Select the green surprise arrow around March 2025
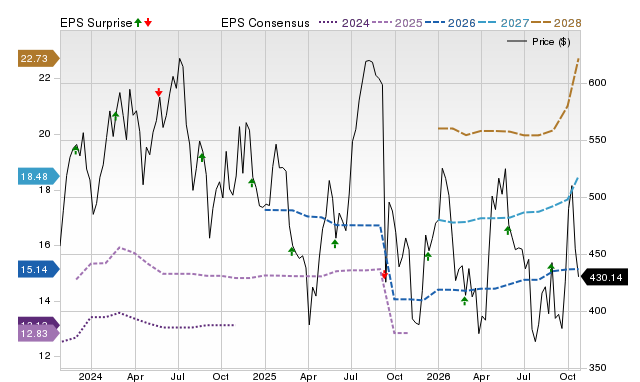 [291, 251]
